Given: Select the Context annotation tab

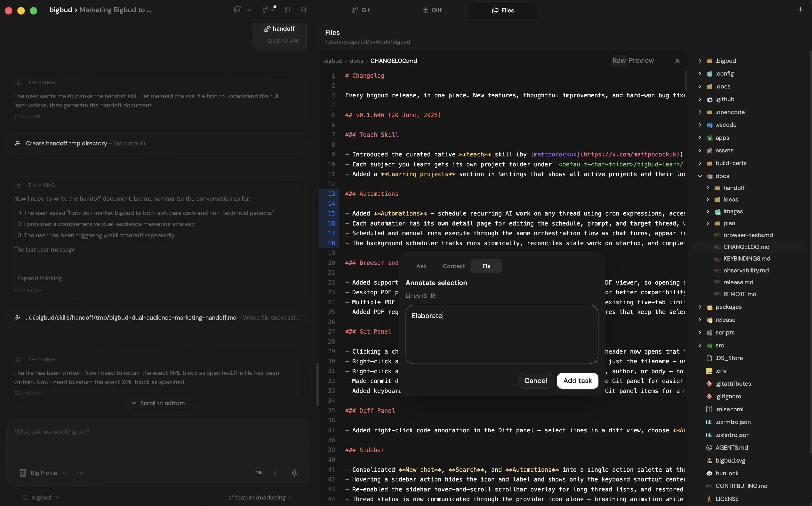Looking at the screenshot, I should coord(454,266).
